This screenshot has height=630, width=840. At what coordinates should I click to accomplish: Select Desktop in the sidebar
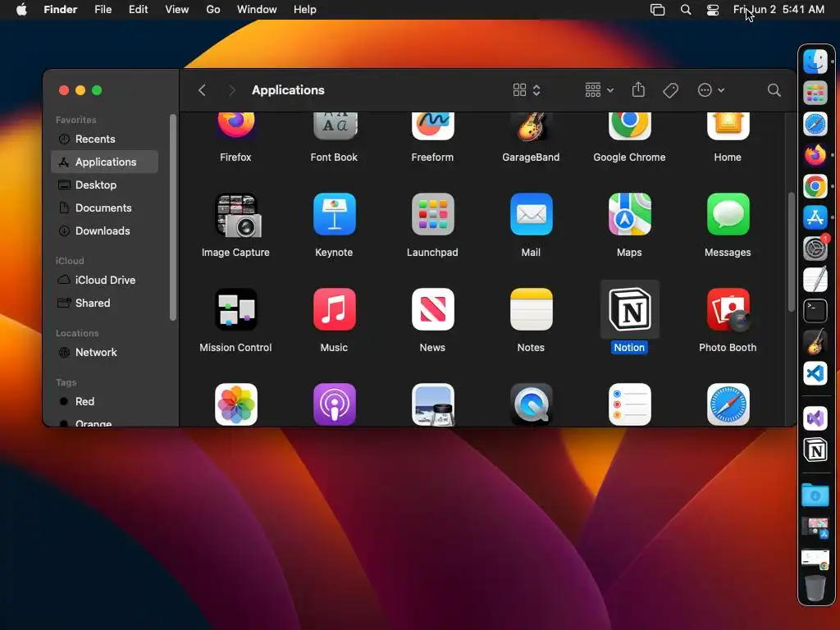pos(104,185)
